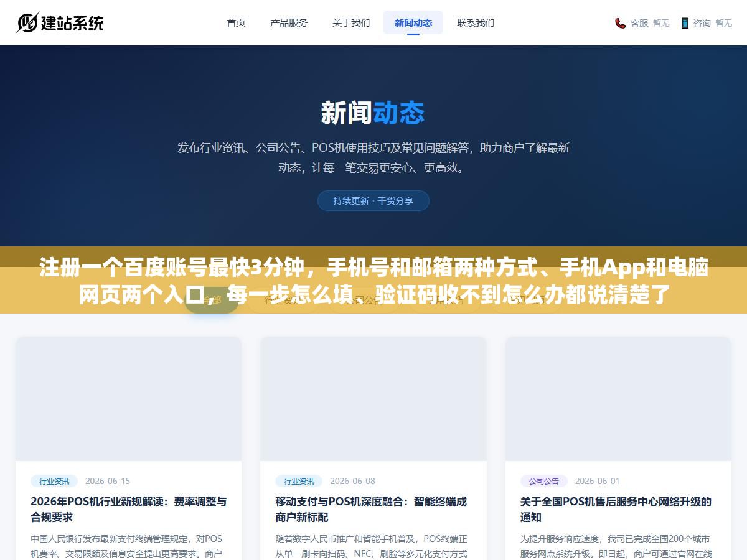Click 行业资讯 tag dated 2026-06-15
Viewport: 747px width, 560px height.
(54, 481)
